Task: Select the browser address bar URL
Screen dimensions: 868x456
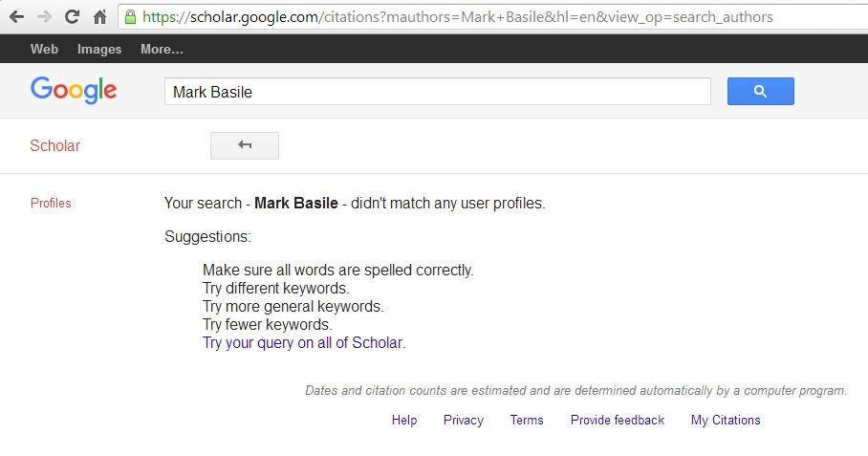Action: pyautogui.click(x=458, y=17)
